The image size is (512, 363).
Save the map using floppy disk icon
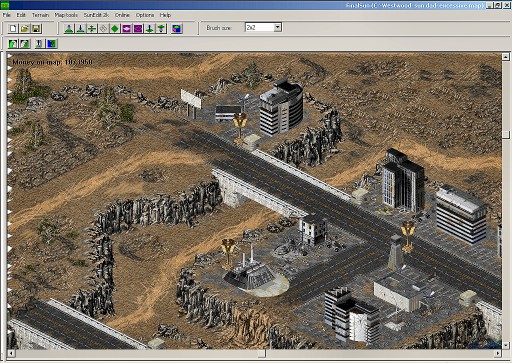click(x=36, y=28)
